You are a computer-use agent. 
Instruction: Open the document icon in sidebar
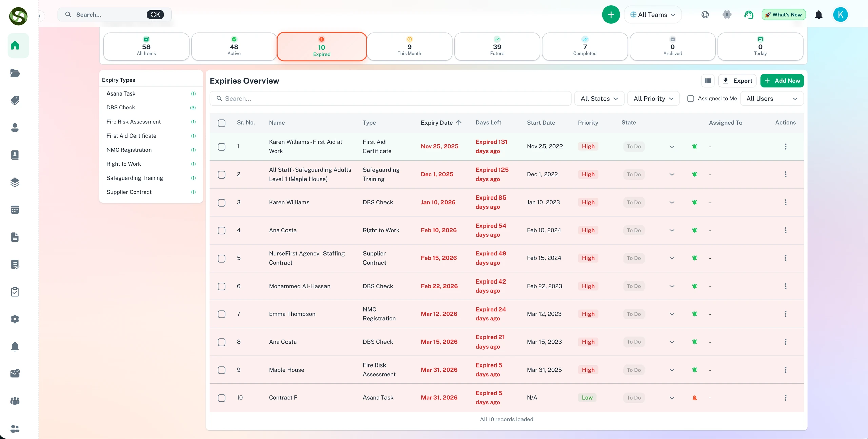pos(15,237)
